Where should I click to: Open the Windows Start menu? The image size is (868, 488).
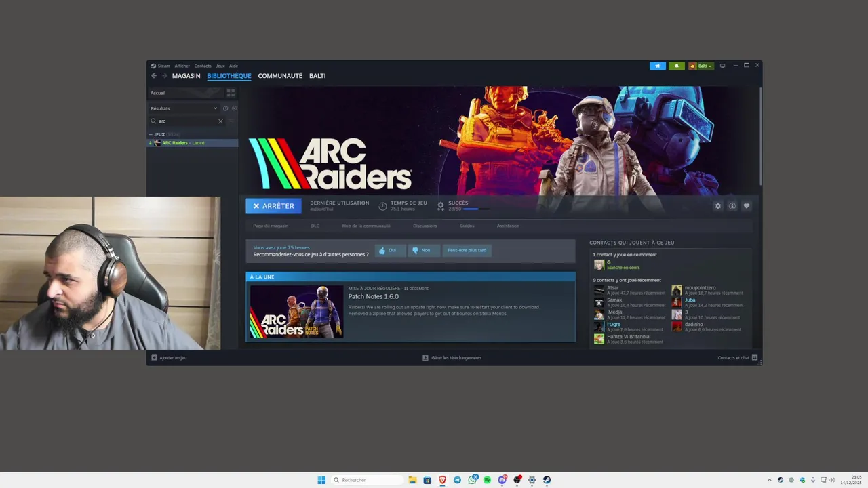pos(321,480)
